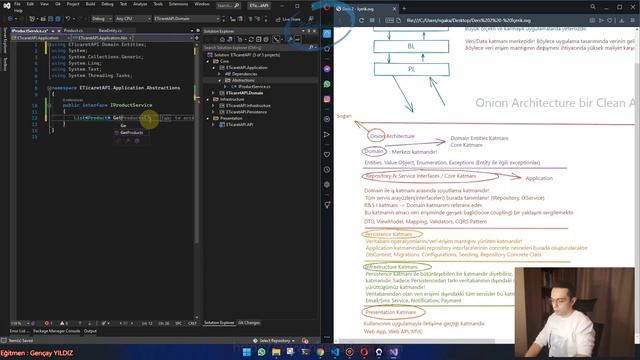Click Switch Views icon in Solution Explorer
The height and width of the screenshot is (360, 640).
click(231, 40)
